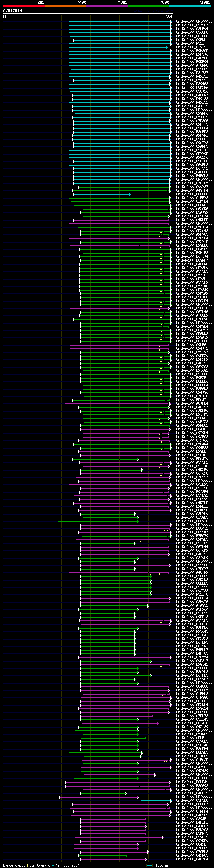Select the UniRef100_B8BVI8 label
214x868 pixels.
[x=192, y=521]
